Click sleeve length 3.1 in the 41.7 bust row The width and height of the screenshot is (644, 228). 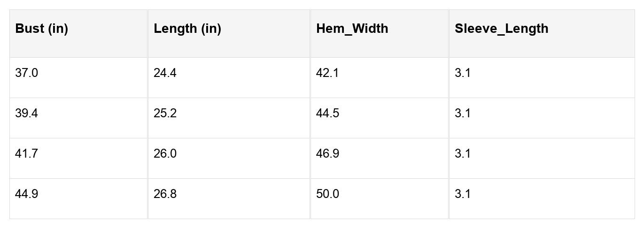[462, 154]
